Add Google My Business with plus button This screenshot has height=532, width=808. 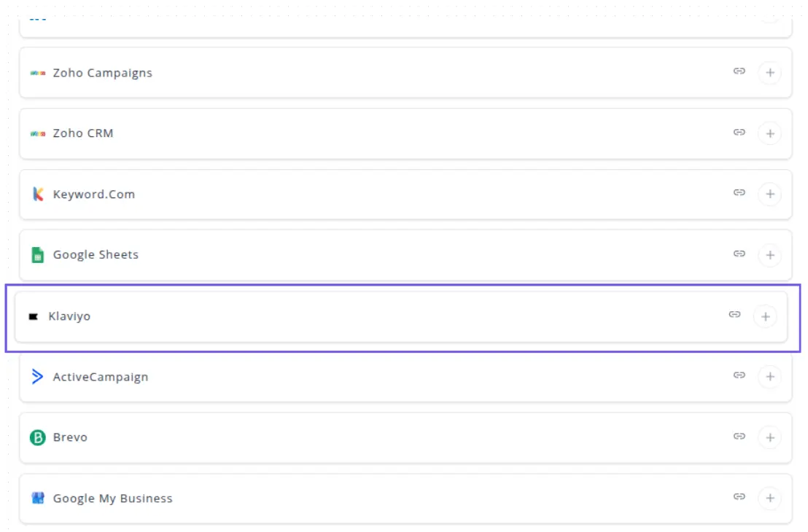click(769, 498)
